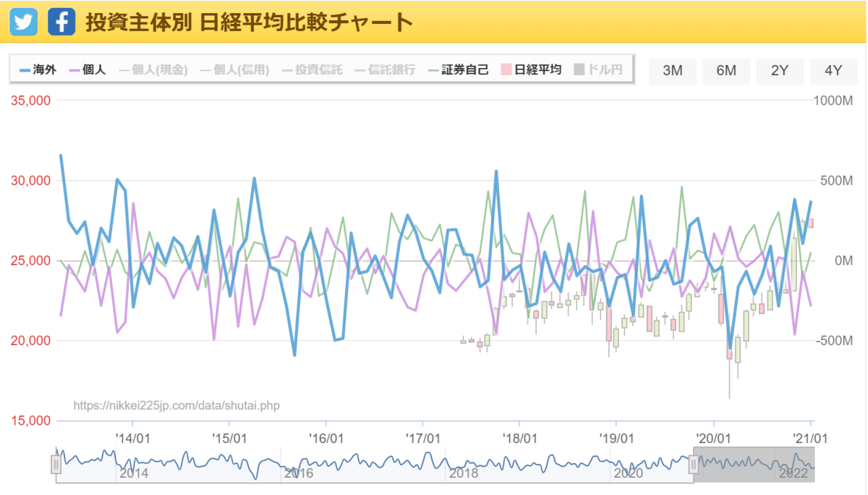Screen dimensions: 868x495
Task: Set range to 6M
Action: (x=726, y=70)
